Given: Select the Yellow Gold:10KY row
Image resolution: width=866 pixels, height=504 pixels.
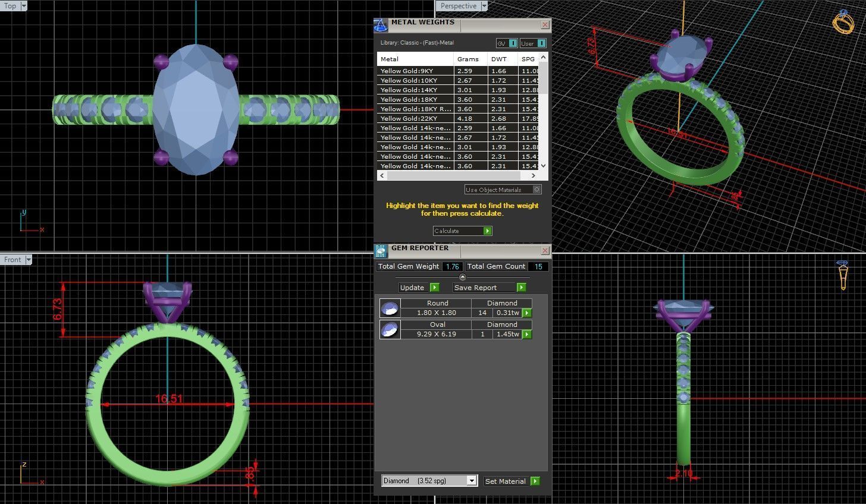Looking at the screenshot, I should coord(458,80).
